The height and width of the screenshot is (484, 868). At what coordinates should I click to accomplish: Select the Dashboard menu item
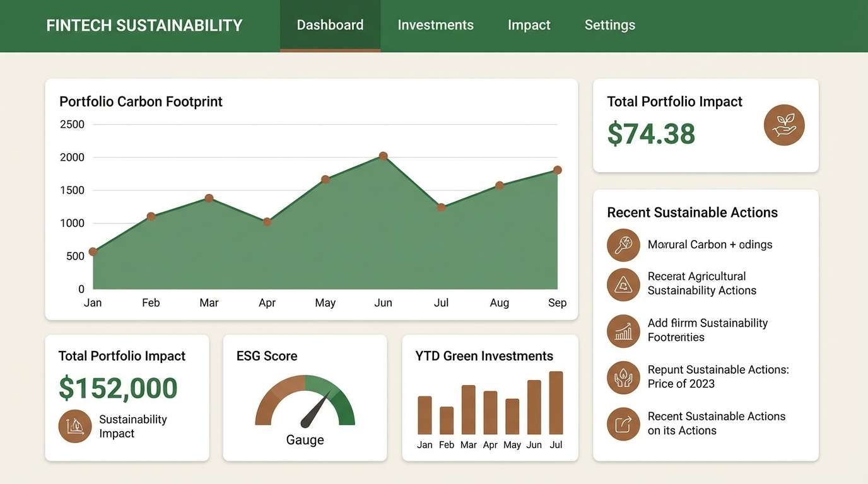[329, 25]
